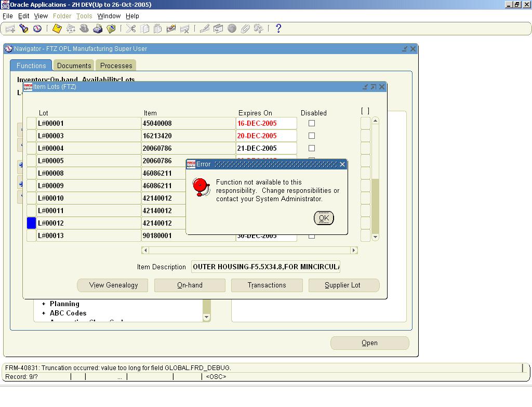This screenshot has width=532, height=407.
Task: Select the L#00001 lot cell
Action: click(x=88, y=123)
